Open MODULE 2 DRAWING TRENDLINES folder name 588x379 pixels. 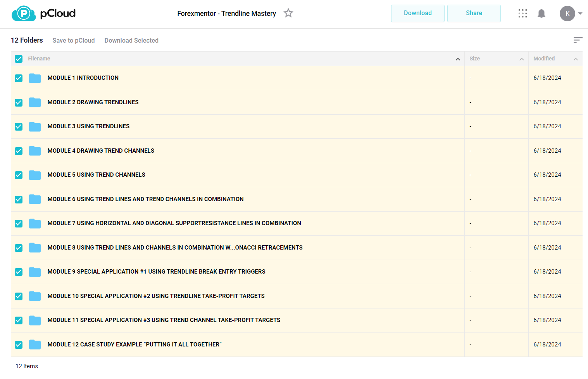93,102
